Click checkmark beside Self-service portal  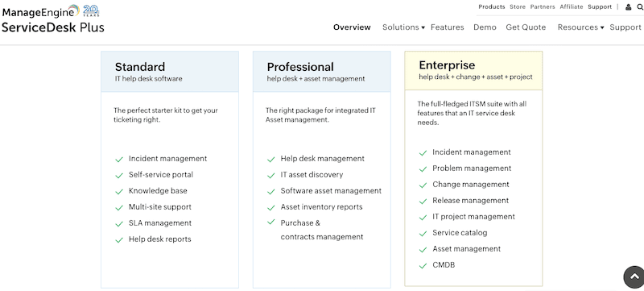[x=119, y=176]
